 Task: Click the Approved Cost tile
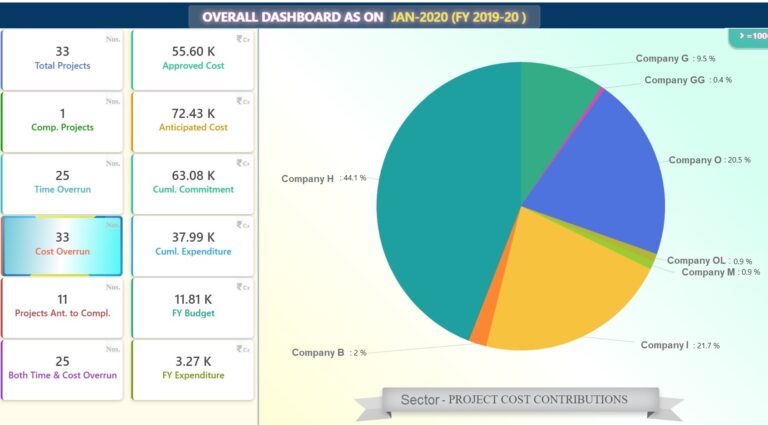pyautogui.click(x=193, y=60)
